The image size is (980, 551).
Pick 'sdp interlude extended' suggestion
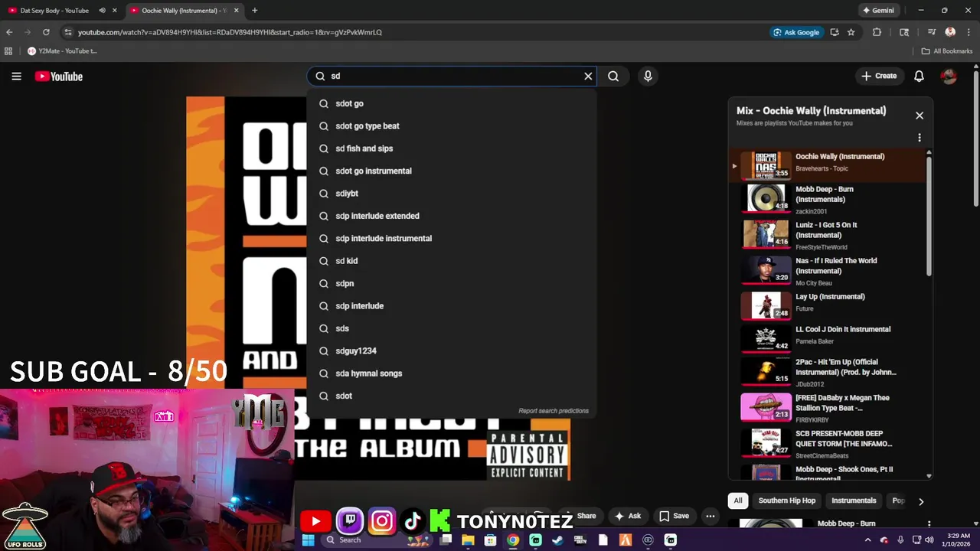(452, 216)
